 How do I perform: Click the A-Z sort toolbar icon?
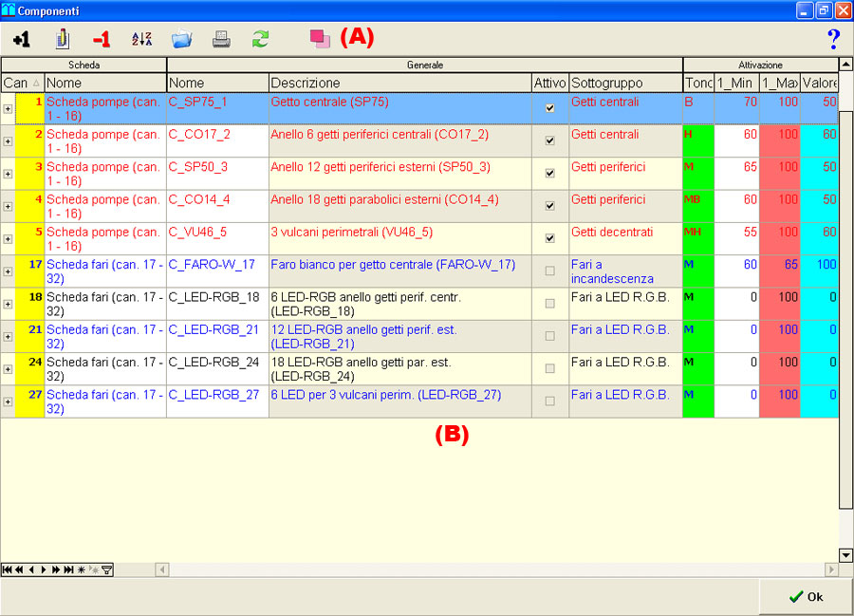coord(141,39)
